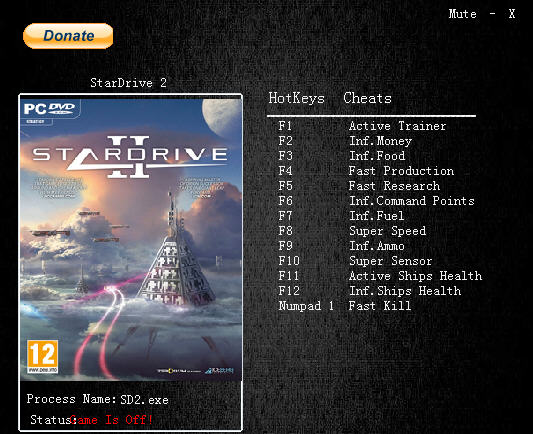
Task: Select the Fast Production cheat
Action: coord(401,171)
